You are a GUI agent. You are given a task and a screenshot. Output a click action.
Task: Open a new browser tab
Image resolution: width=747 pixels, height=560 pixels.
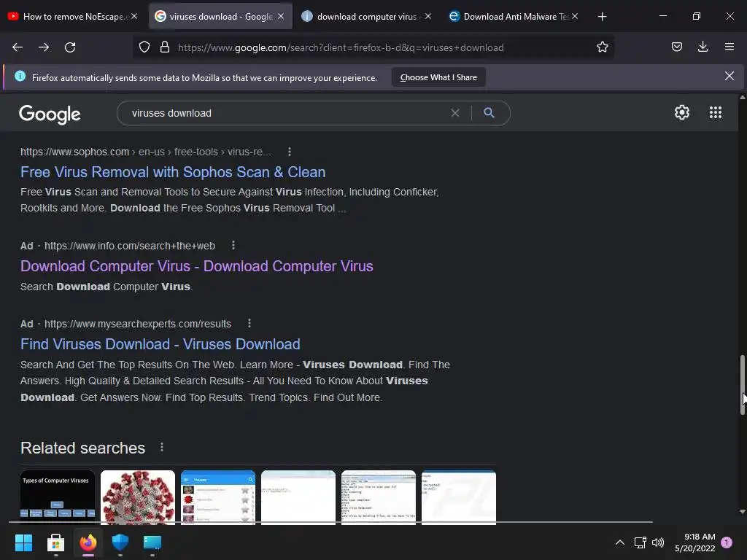(602, 17)
